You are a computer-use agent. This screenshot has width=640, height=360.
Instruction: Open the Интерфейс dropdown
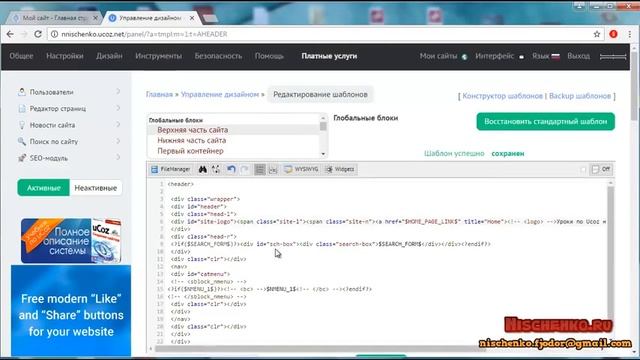pyautogui.click(x=499, y=56)
